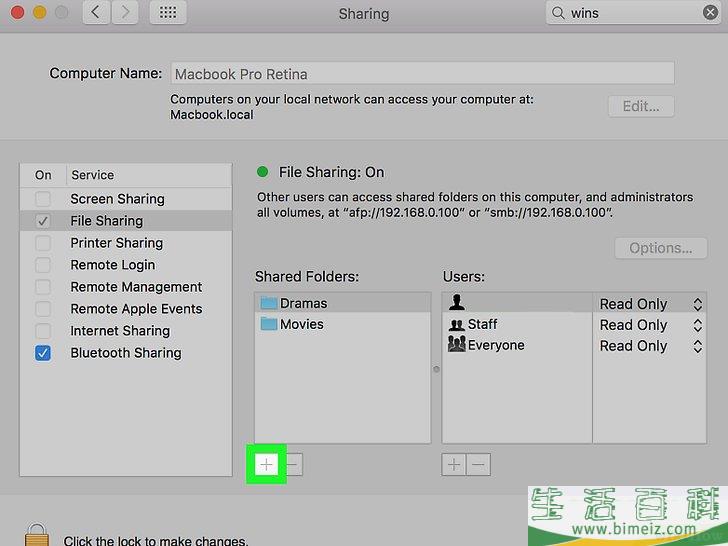Image resolution: width=728 pixels, height=546 pixels.
Task: Enable Remote Login checkbox
Action: coord(43,265)
